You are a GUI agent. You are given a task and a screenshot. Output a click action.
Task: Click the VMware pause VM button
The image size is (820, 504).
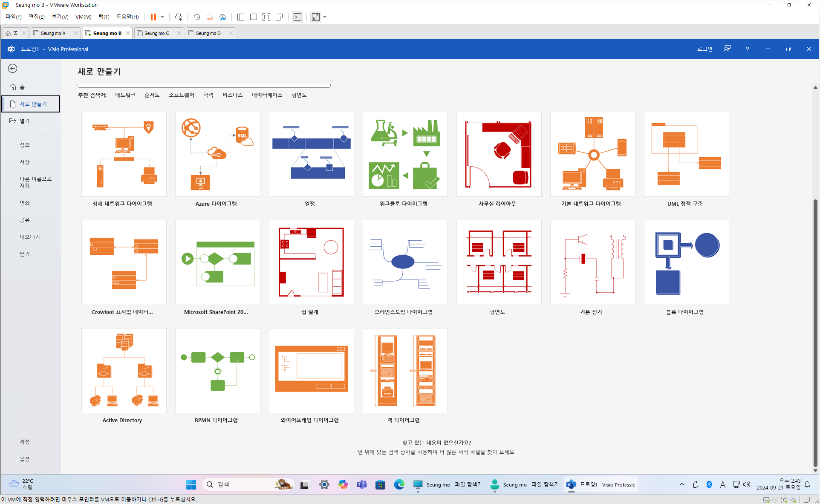click(x=153, y=17)
